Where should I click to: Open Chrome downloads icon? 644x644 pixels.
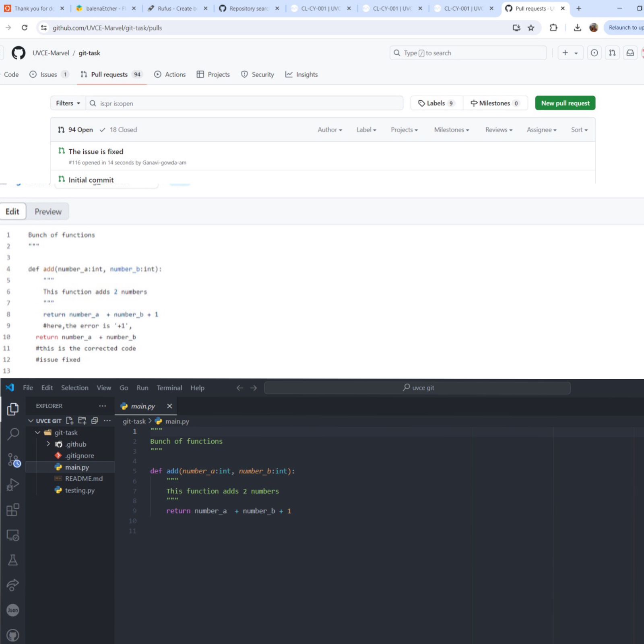[577, 28]
